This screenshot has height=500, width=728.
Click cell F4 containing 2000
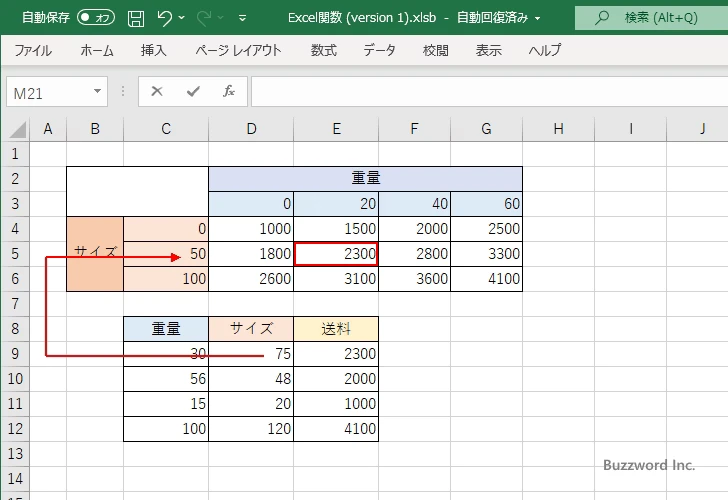click(415, 229)
